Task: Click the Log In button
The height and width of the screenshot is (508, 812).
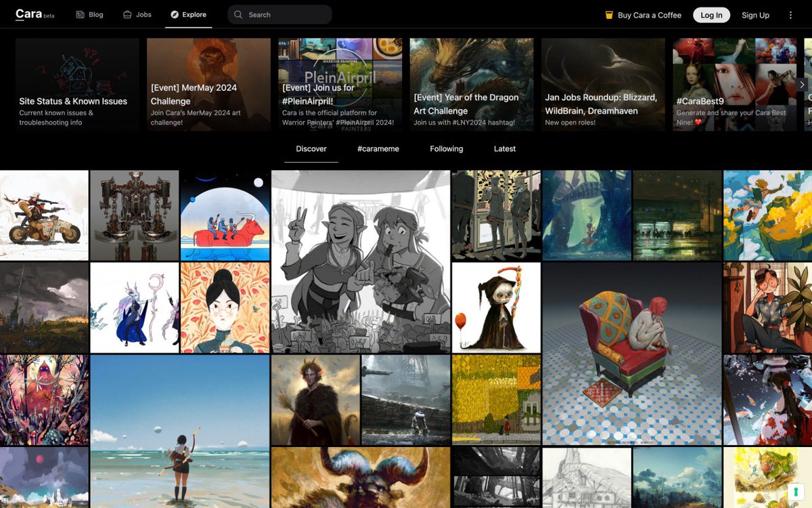Action: (711, 15)
